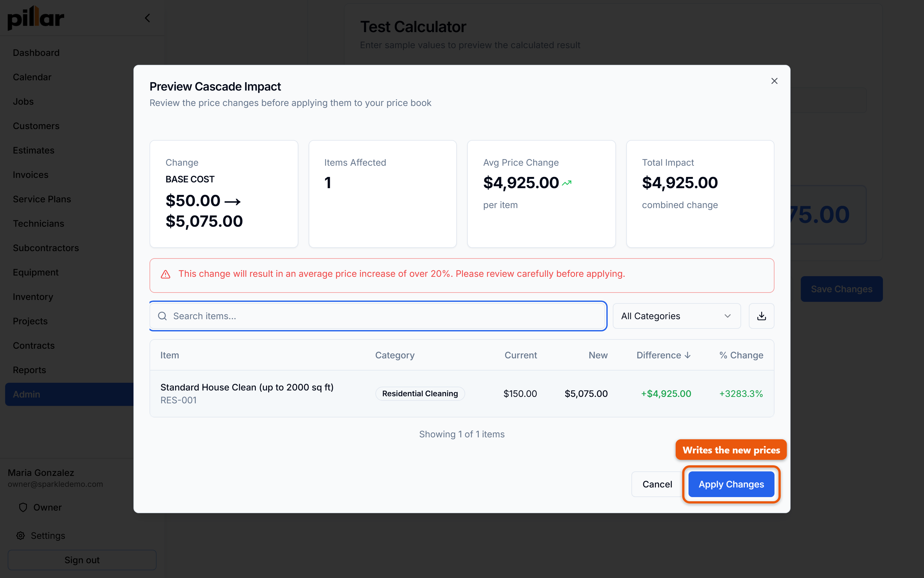Screen dimensions: 924x578
Task: Go to Invoices
Action: (30, 175)
